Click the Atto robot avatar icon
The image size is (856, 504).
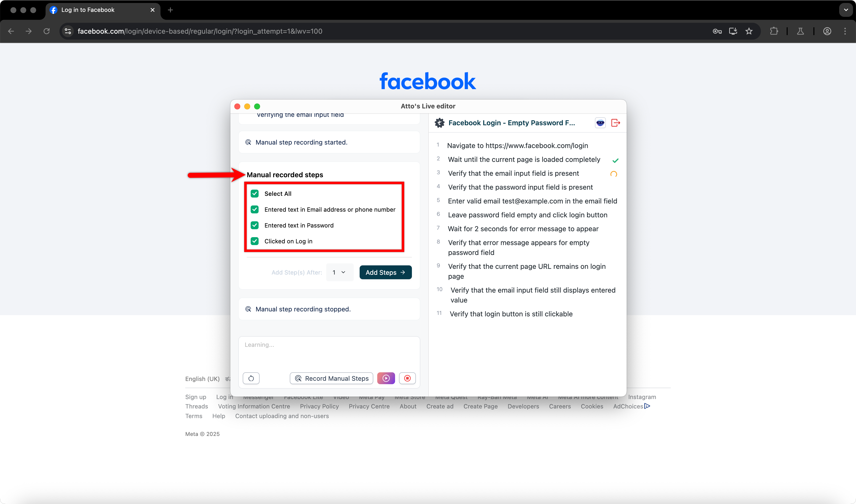click(x=600, y=123)
